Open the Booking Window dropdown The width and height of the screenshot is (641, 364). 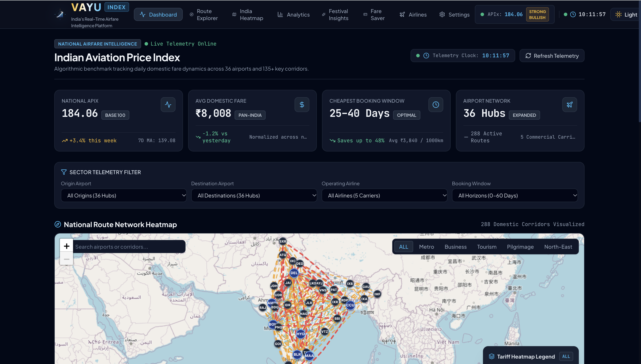(x=515, y=195)
